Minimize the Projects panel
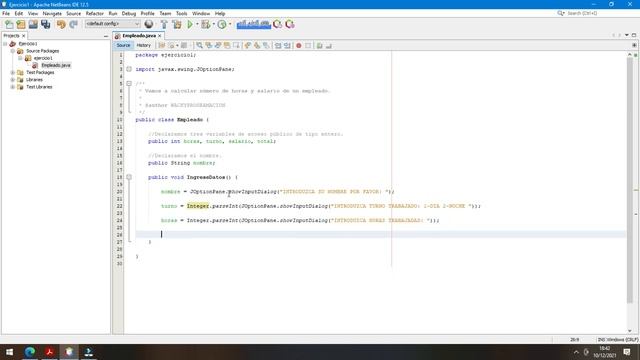The width and height of the screenshot is (640, 360). 106,36
